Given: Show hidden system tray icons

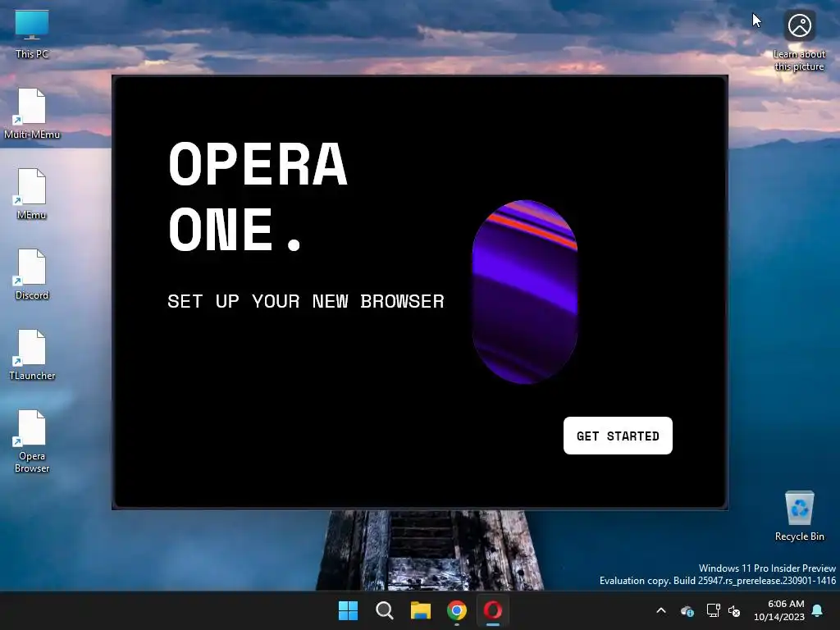Looking at the screenshot, I should [x=661, y=610].
